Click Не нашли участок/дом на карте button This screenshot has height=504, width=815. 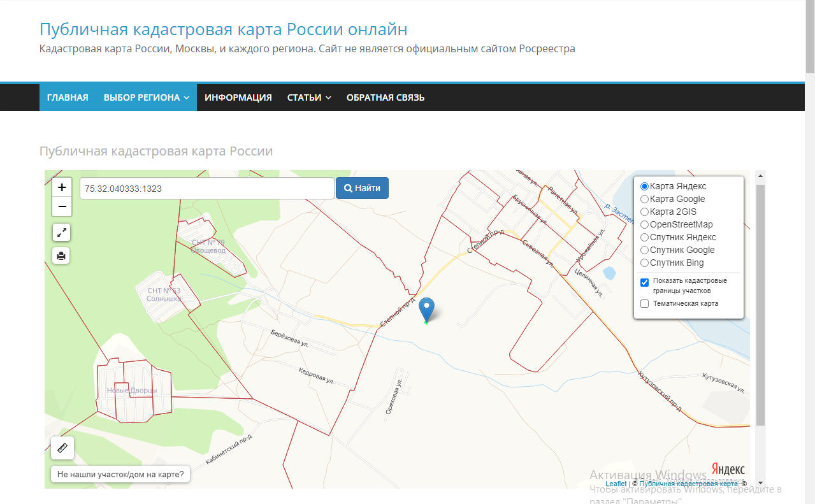click(x=120, y=474)
